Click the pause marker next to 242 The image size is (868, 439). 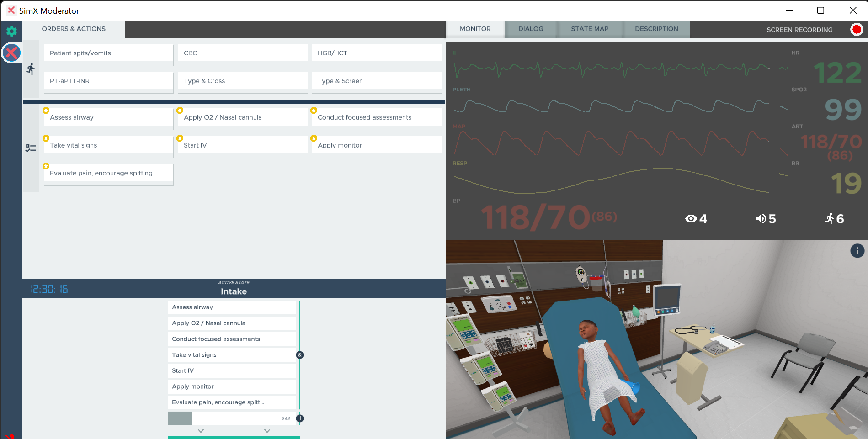point(300,418)
